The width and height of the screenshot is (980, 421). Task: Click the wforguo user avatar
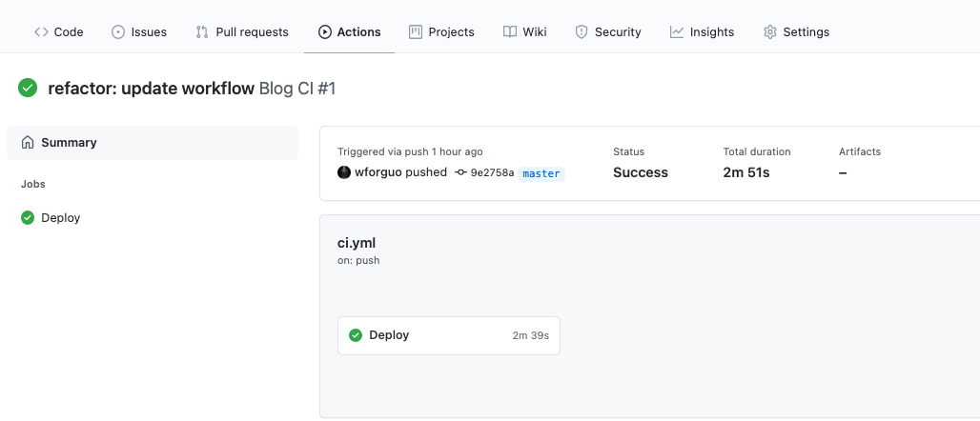[344, 172]
